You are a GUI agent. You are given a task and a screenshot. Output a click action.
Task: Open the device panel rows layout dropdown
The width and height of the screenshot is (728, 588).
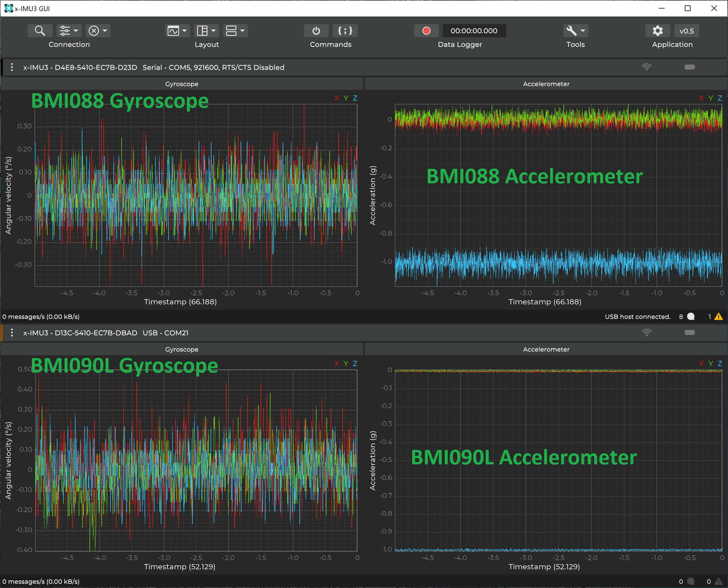pyautogui.click(x=236, y=31)
